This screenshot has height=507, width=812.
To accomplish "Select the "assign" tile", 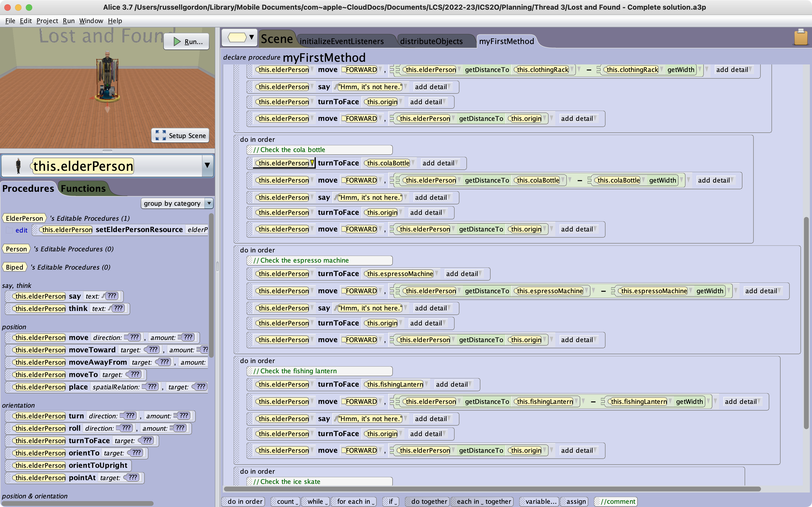I will point(574,501).
